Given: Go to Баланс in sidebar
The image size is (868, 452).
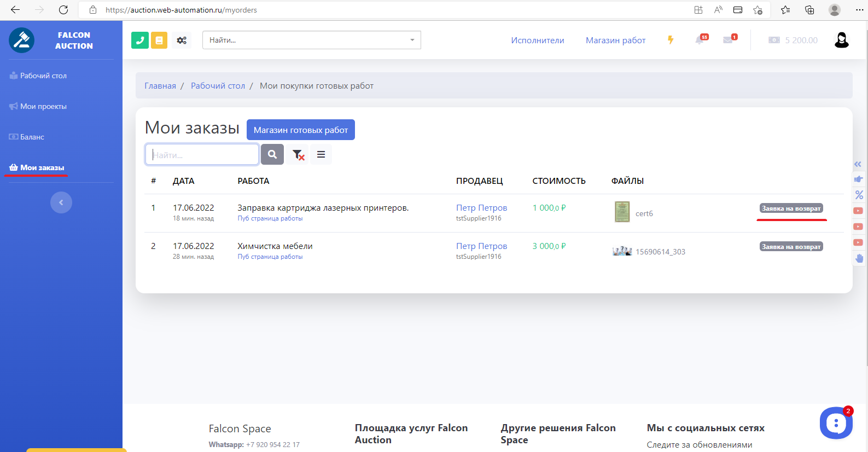Looking at the screenshot, I should 32,137.
